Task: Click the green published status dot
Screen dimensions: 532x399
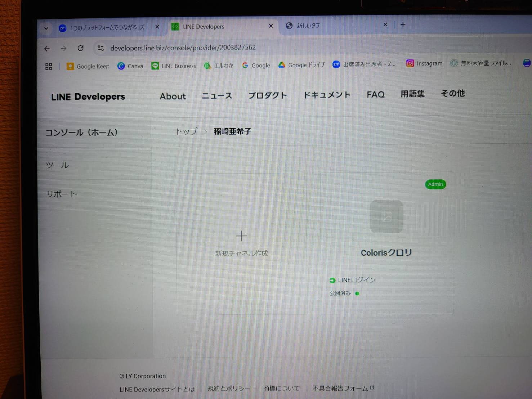Action: (357, 293)
